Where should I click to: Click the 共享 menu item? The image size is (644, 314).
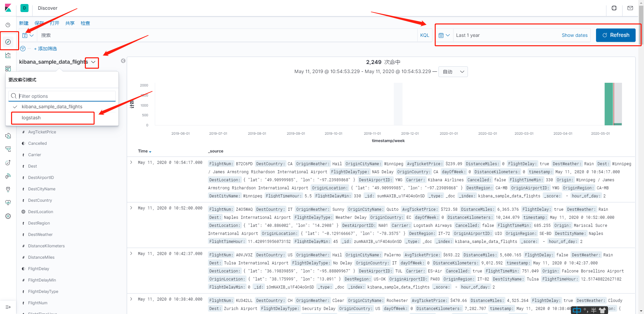click(x=70, y=23)
